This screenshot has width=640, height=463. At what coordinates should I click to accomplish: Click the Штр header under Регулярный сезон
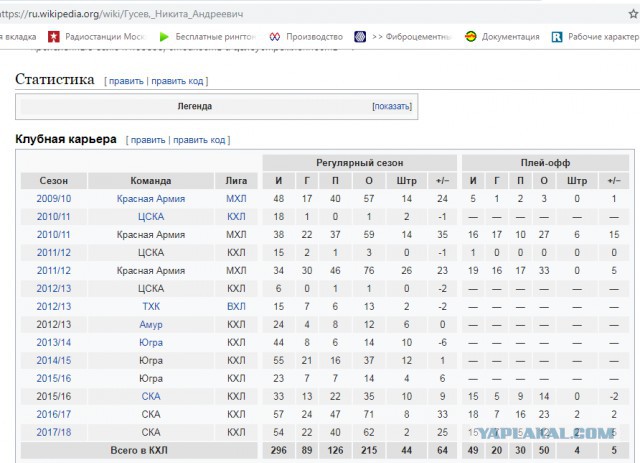407,181
